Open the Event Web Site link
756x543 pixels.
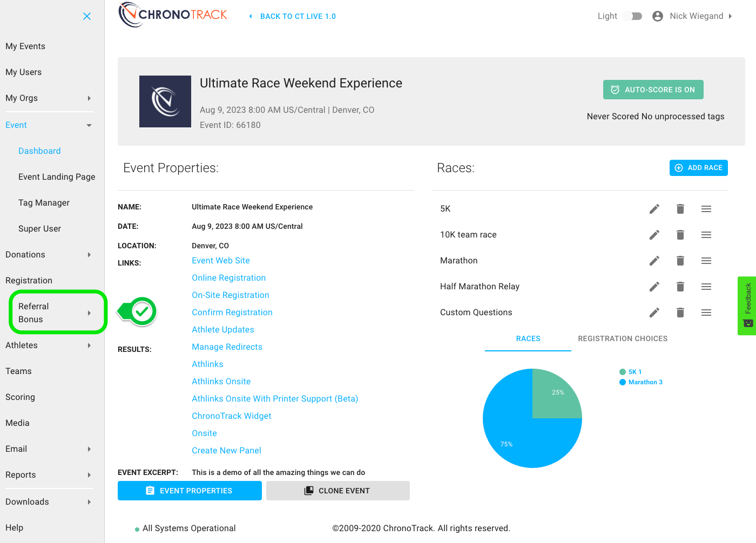pyautogui.click(x=221, y=261)
